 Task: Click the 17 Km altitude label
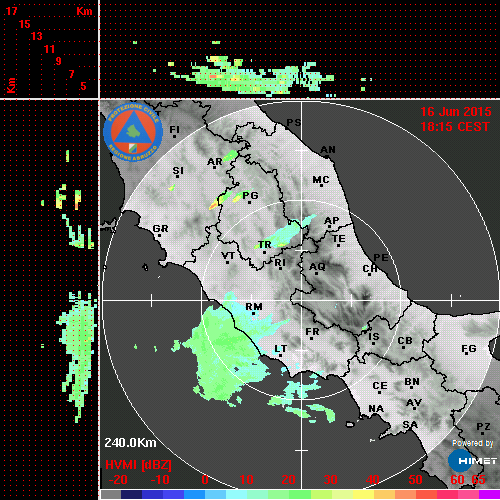[11, 11]
